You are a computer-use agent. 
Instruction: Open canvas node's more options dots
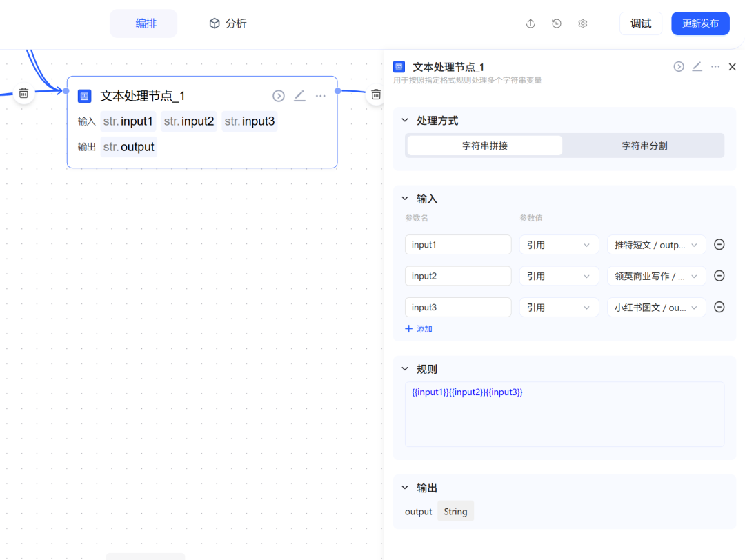321,96
